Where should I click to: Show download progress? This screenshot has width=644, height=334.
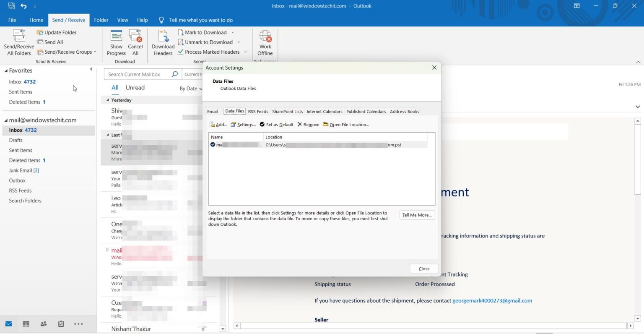click(x=116, y=42)
